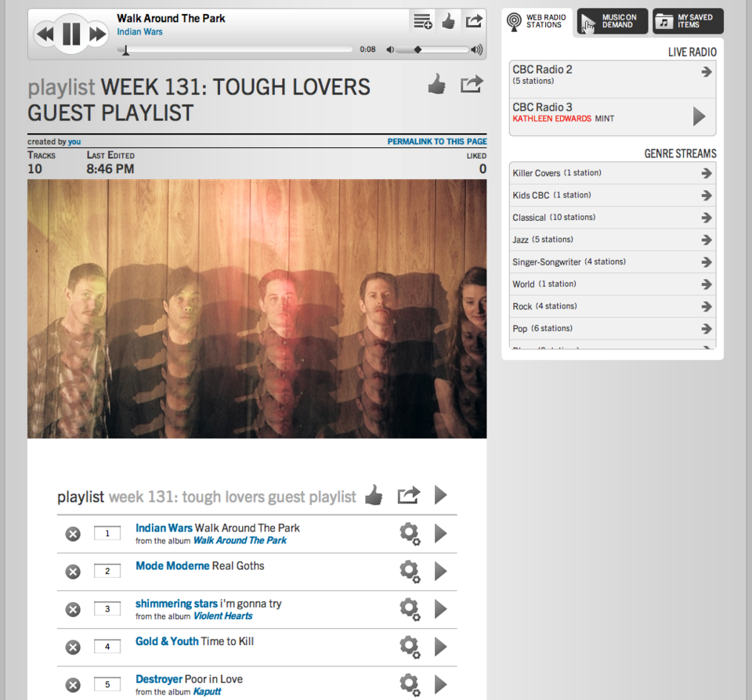752x700 pixels.
Task: Open Gold & Youth artist link
Action: (x=167, y=641)
